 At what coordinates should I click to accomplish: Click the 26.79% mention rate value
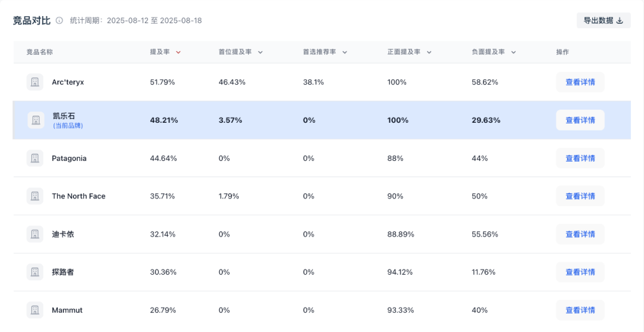coord(163,311)
